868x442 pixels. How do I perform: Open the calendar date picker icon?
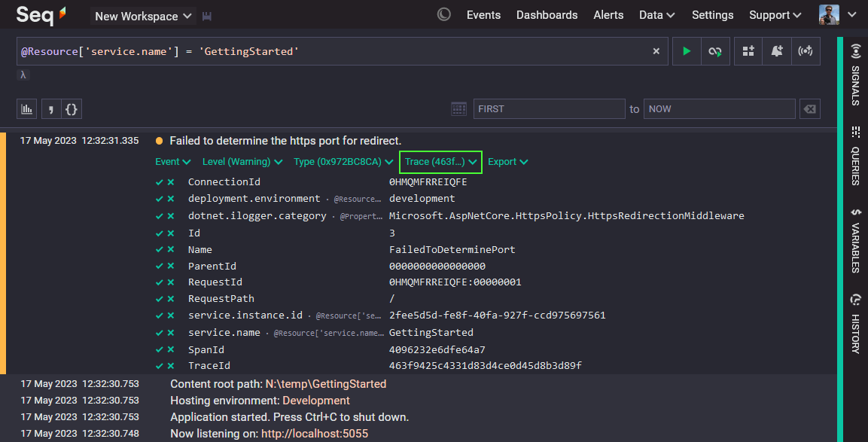point(458,109)
